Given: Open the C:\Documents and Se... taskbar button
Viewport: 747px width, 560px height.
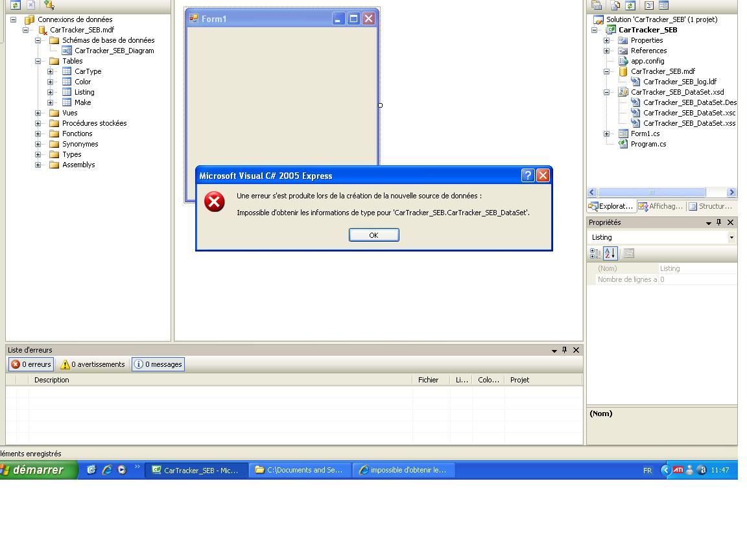Looking at the screenshot, I should pyautogui.click(x=300, y=470).
